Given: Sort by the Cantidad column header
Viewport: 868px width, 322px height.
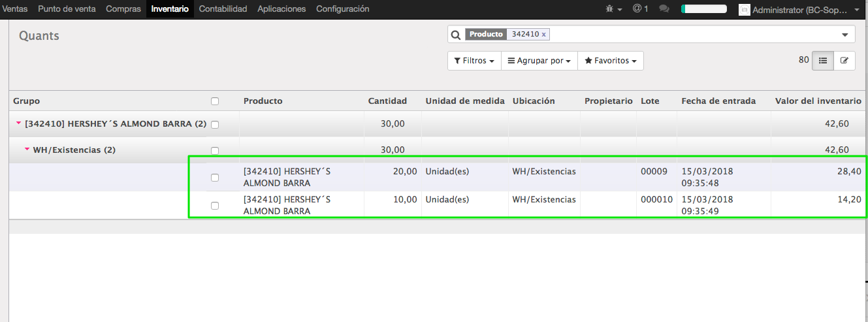Looking at the screenshot, I should (387, 101).
